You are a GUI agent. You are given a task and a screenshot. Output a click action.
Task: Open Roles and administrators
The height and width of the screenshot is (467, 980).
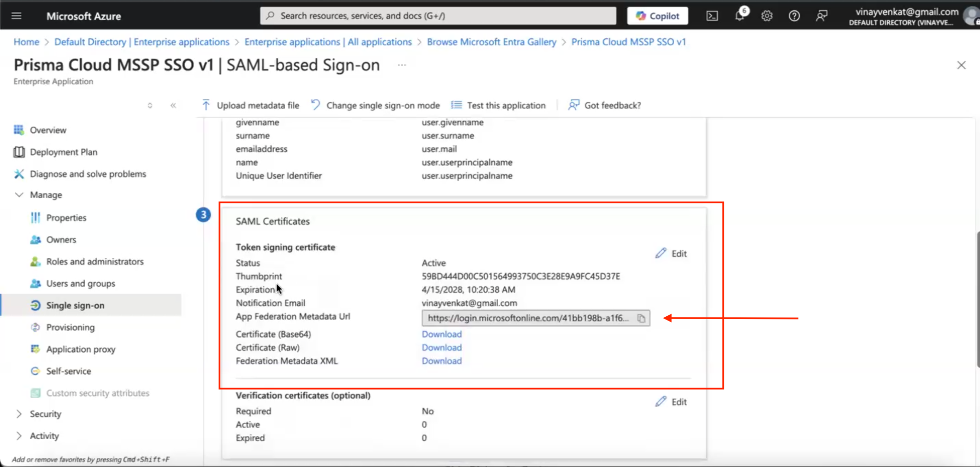click(x=95, y=262)
